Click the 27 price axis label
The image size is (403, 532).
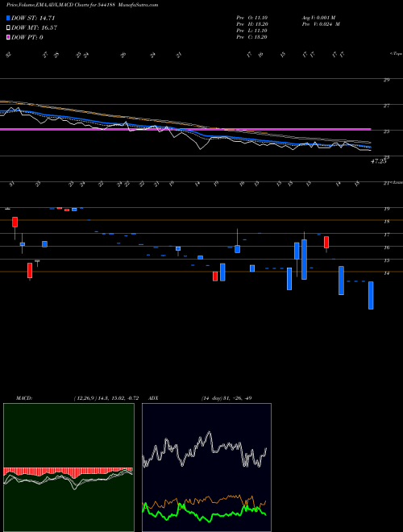click(386, 106)
